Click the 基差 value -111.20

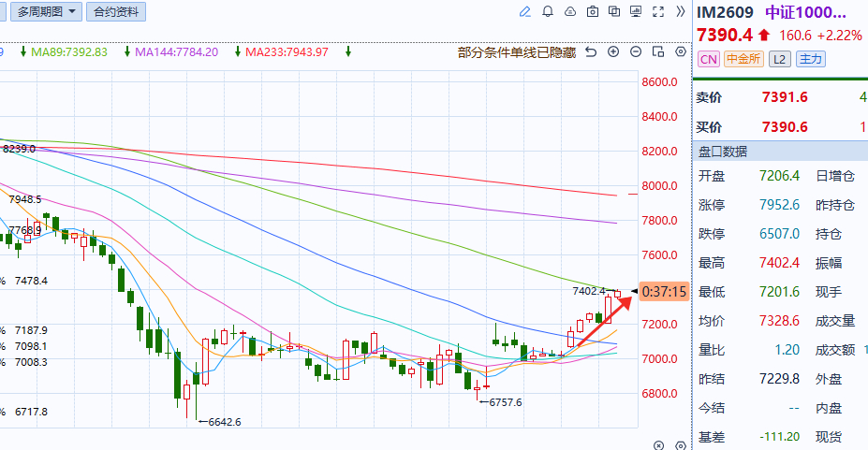point(779,437)
